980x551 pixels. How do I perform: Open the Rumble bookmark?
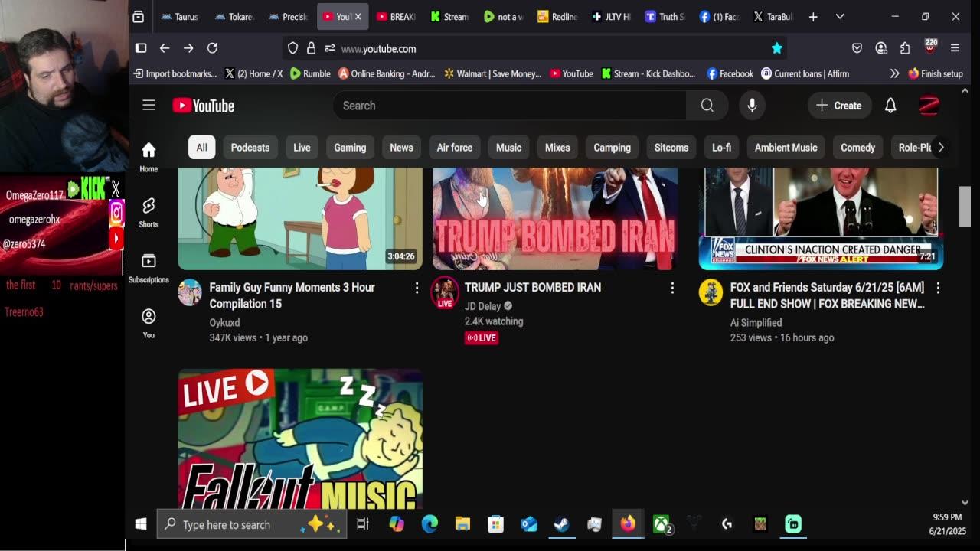[310, 73]
